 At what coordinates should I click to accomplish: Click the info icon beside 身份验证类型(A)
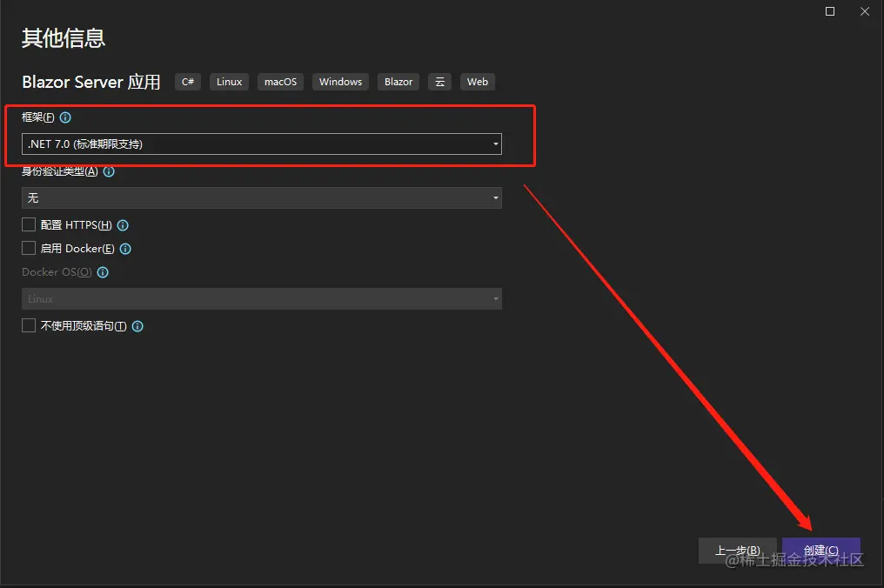[109, 171]
